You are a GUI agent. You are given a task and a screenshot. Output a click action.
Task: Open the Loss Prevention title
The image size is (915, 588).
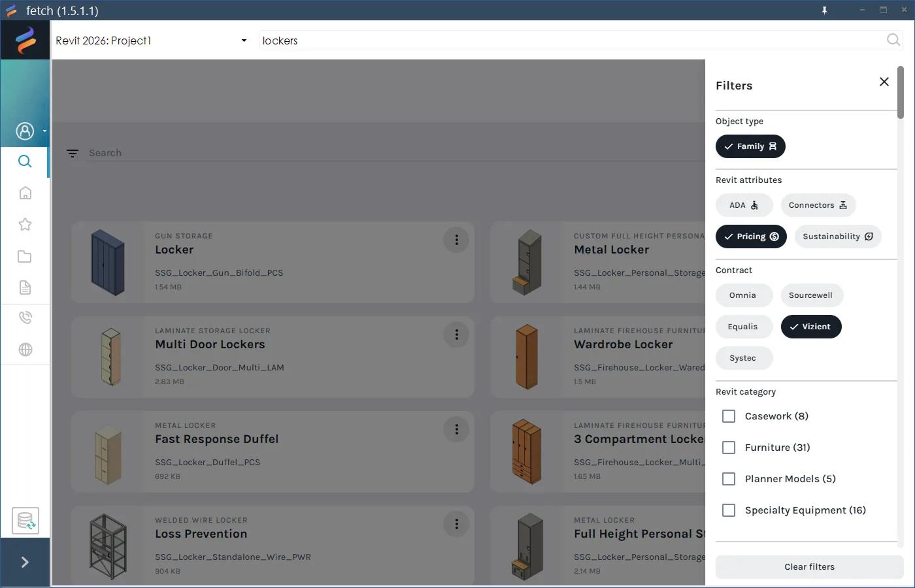201,534
